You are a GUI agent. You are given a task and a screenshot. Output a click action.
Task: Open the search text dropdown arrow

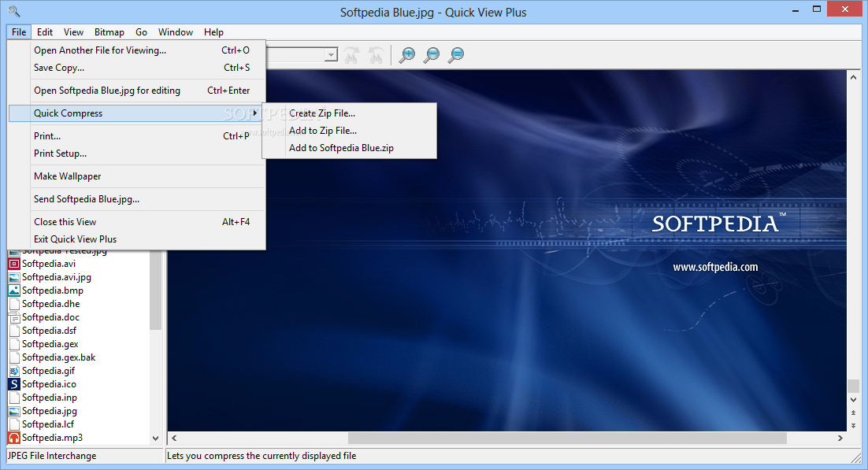[x=331, y=55]
